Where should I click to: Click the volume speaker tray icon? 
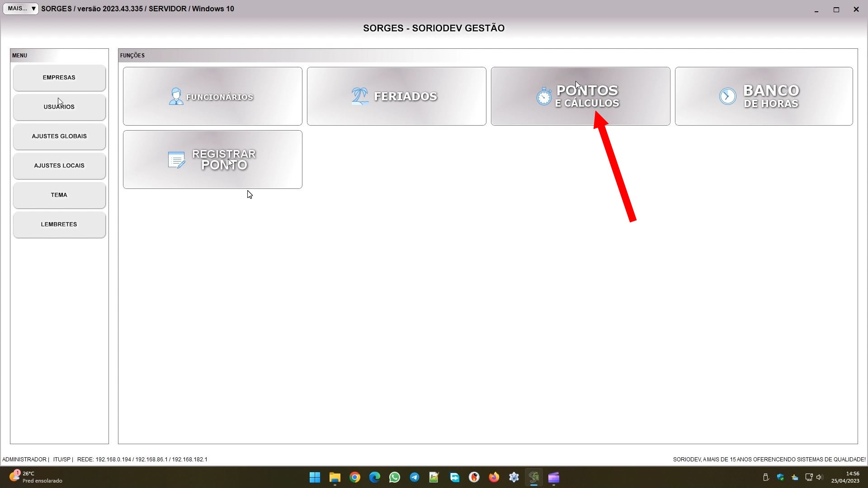(820, 477)
